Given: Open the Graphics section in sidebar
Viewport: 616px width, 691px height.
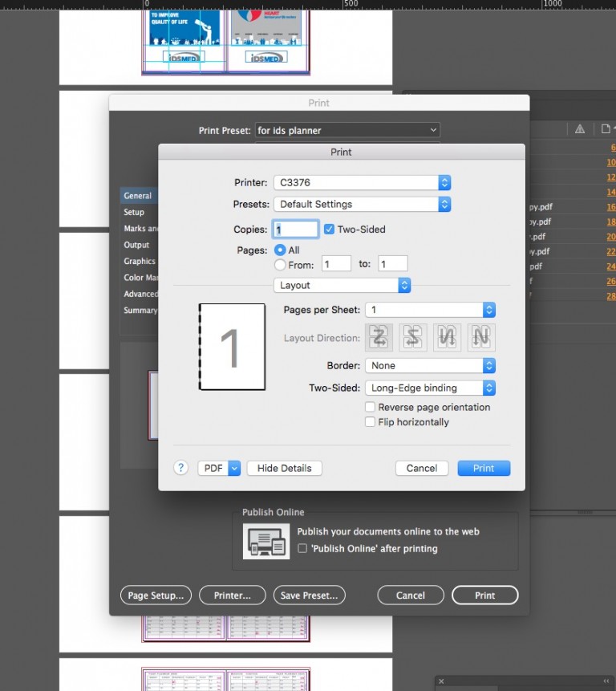Looking at the screenshot, I should pyautogui.click(x=140, y=262).
